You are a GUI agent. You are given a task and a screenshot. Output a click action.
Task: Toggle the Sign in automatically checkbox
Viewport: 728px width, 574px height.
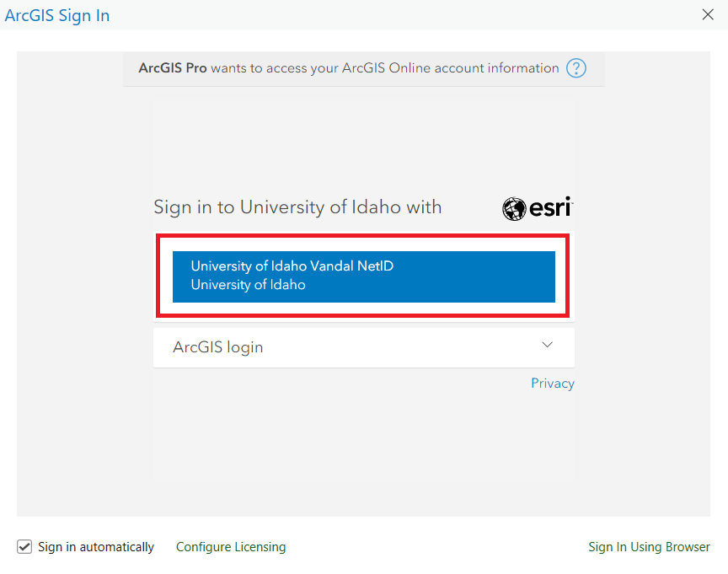(x=24, y=547)
